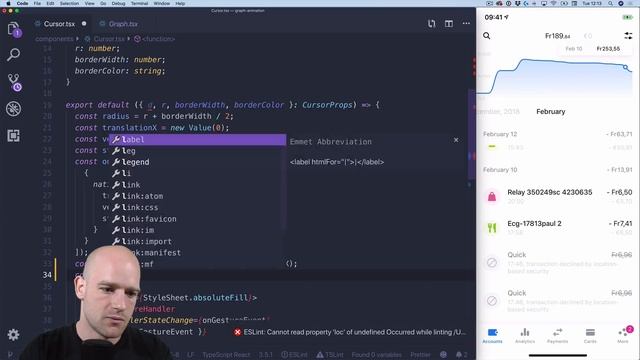Open the Ecg-17813paul 2 transaction

(558, 227)
